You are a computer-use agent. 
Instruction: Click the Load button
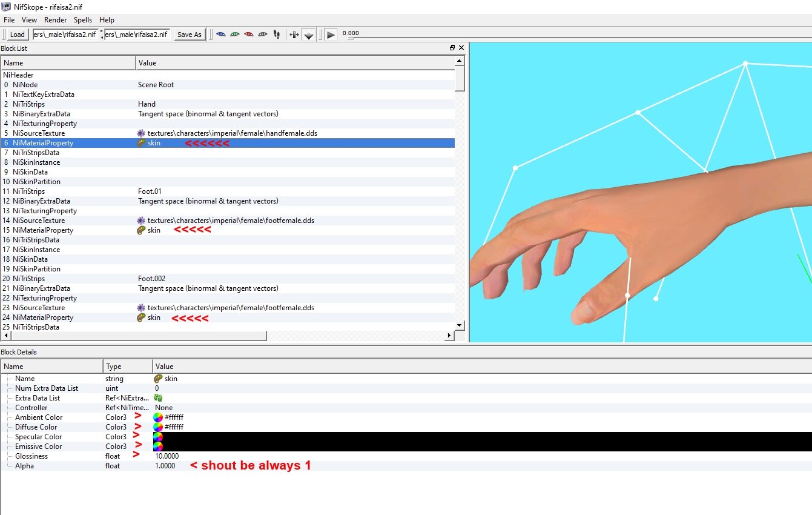[17, 35]
